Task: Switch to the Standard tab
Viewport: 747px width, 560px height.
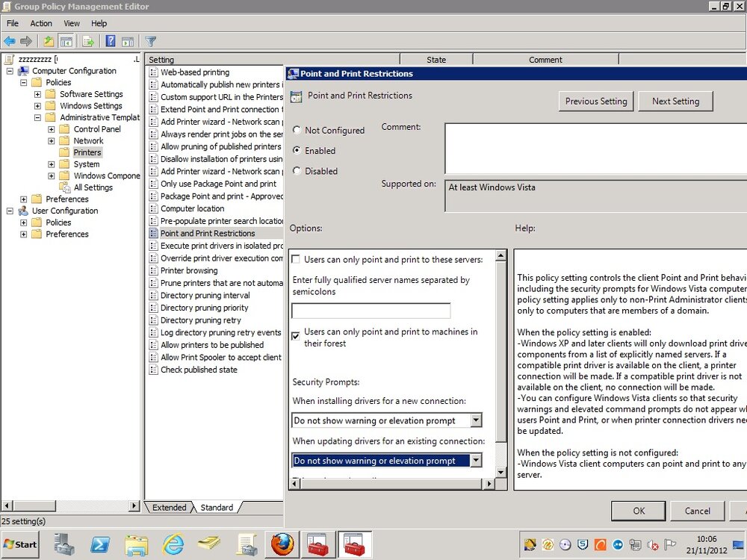Action: coord(217,507)
